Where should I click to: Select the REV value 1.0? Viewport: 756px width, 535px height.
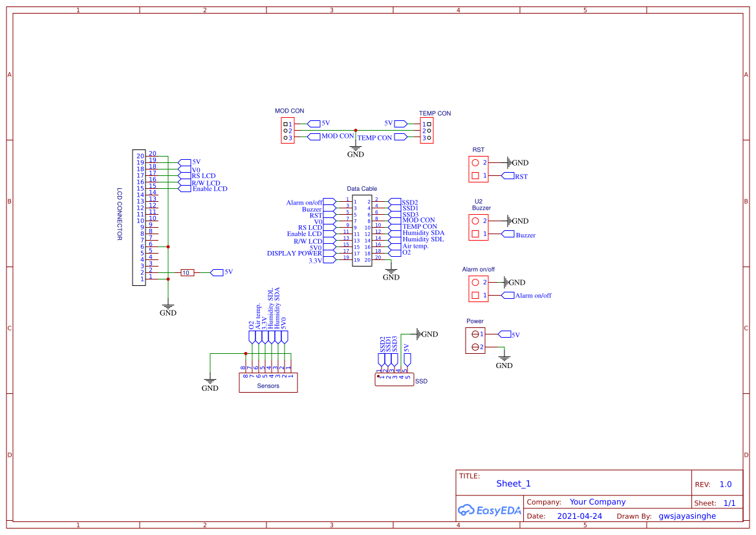tap(726, 484)
